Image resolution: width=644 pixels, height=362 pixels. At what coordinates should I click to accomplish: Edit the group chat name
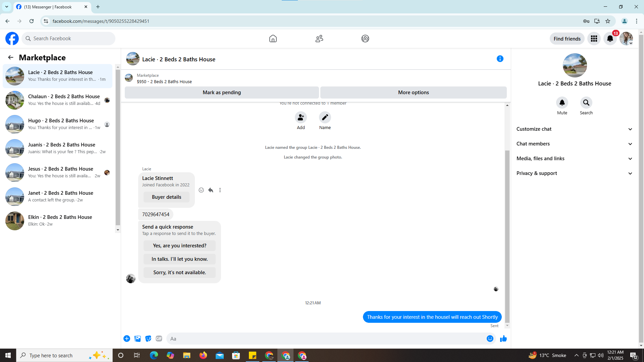tap(325, 117)
